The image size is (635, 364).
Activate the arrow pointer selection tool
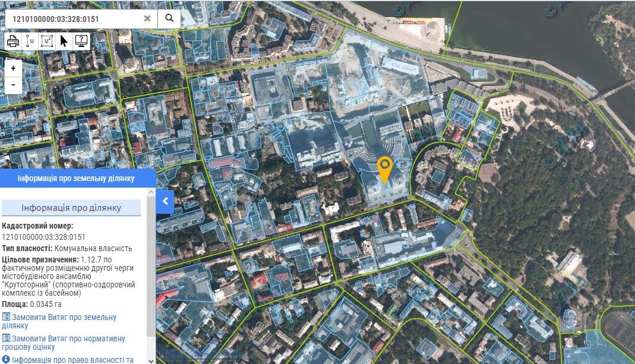(x=64, y=41)
